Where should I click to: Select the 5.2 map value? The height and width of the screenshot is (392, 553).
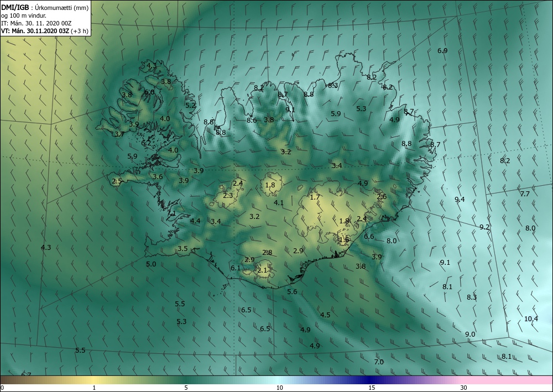[x=190, y=105]
